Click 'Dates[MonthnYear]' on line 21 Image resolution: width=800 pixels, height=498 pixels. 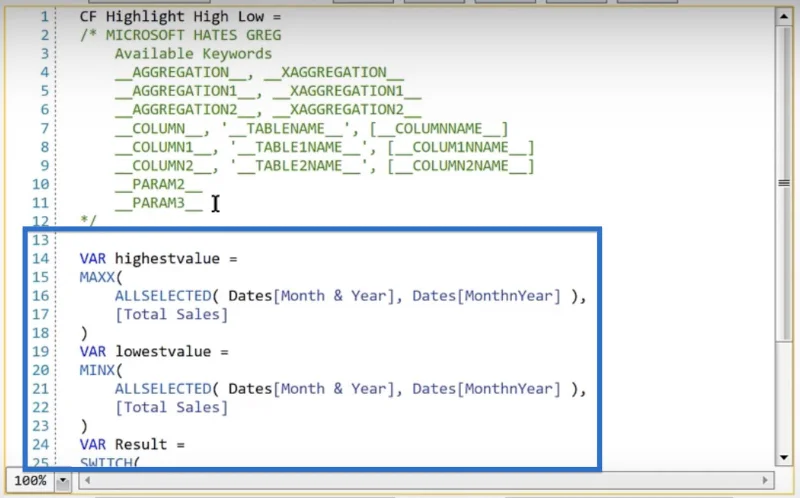tap(487, 389)
